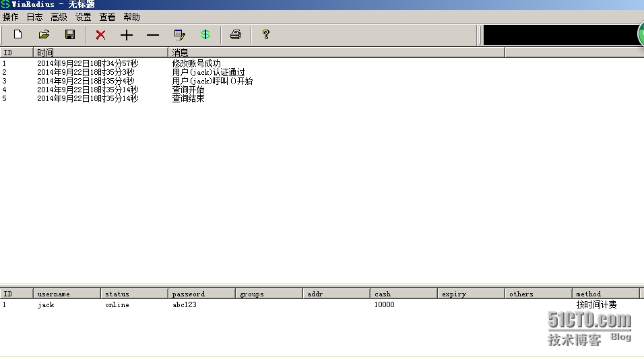Click the log list ID column header
The width and height of the screenshot is (644, 359).
tap(16, 53)
